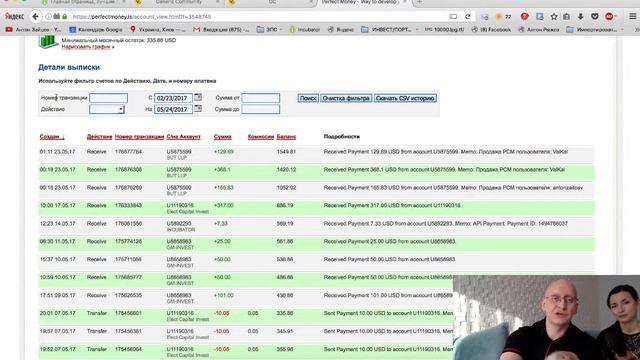Sort by the Баланс column header

(286, 137)
